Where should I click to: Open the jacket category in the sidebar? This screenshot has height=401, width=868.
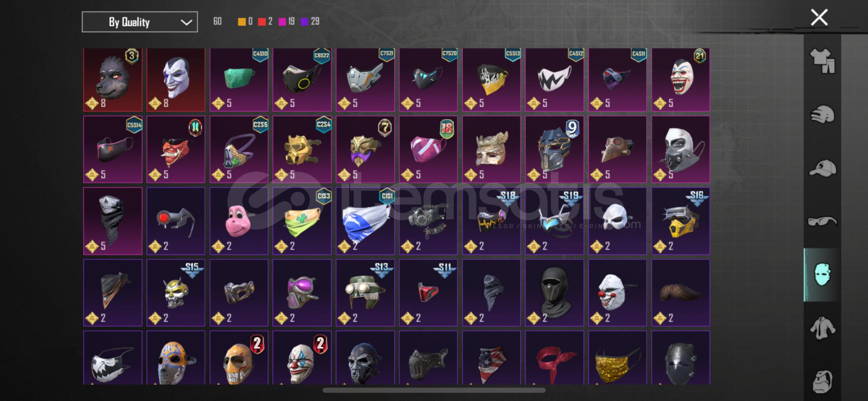(822, 328)
